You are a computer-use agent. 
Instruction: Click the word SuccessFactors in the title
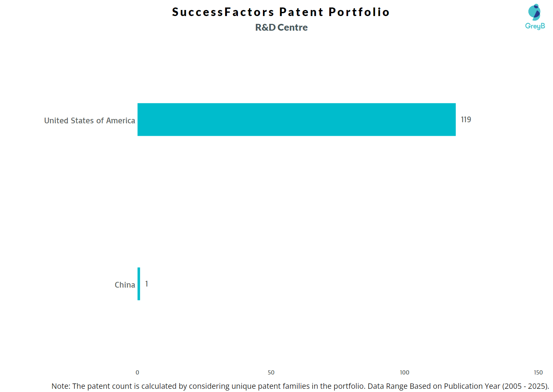click(223, 12)
